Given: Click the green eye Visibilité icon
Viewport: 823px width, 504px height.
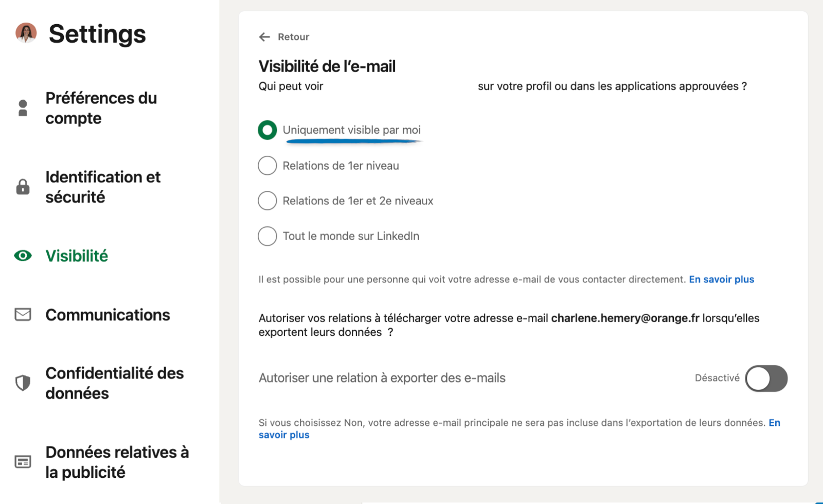Looking at the screenshot, I should [x=23, y=256].
